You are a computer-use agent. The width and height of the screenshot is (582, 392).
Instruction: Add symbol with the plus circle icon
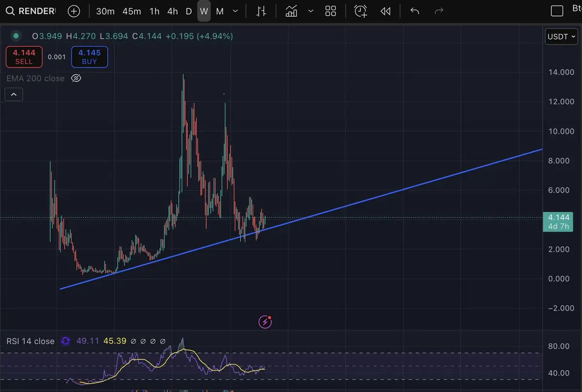click(x=74, y=11)
